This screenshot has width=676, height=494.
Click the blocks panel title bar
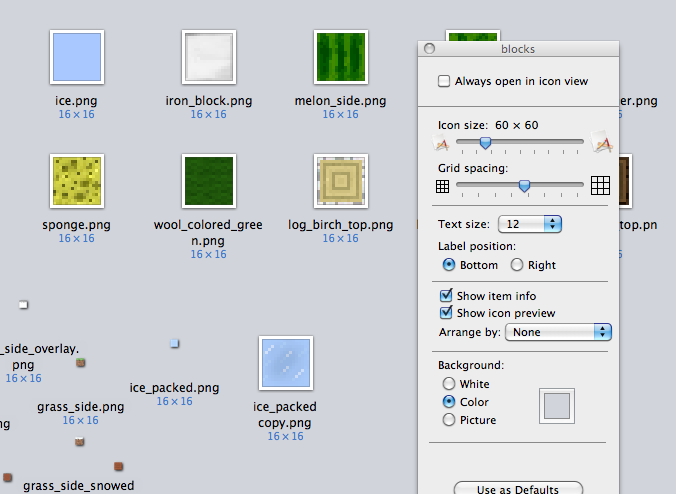click(x=518, y=49)
